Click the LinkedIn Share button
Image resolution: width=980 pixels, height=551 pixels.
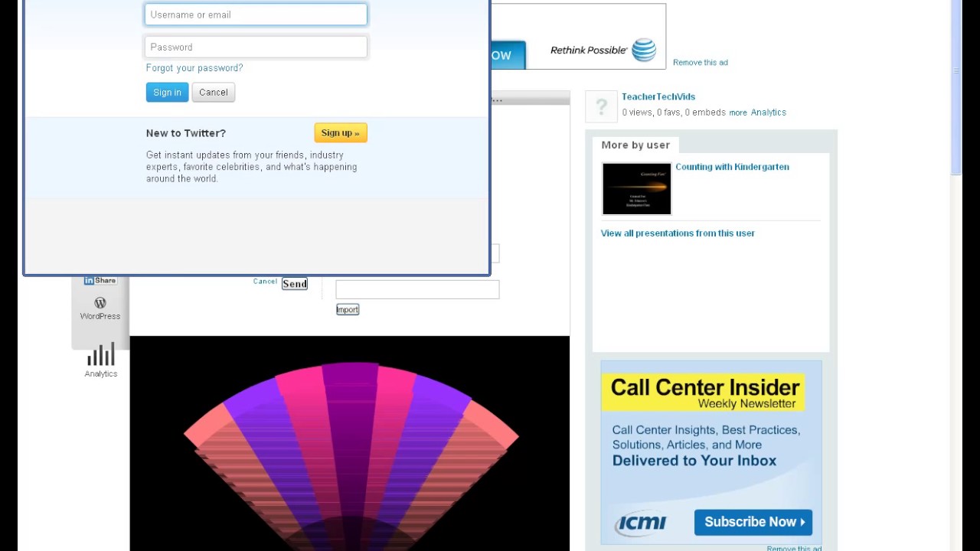pos(100,280)
